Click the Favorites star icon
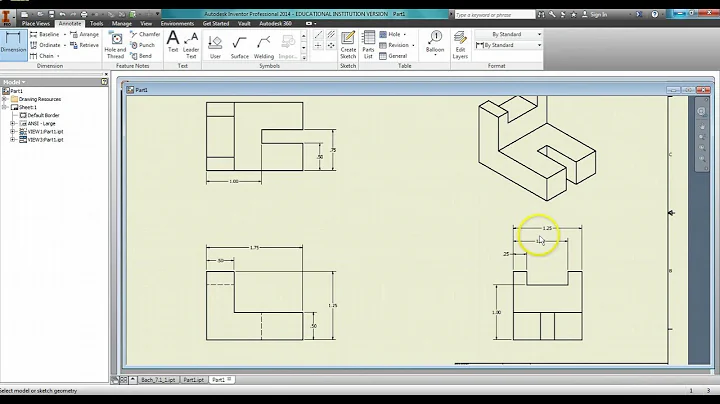 [574, 15]
